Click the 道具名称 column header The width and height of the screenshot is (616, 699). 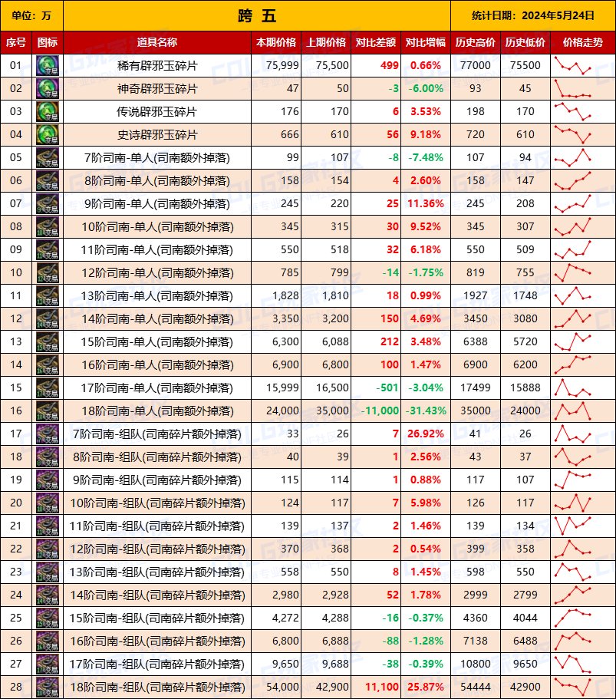(157, 42)
